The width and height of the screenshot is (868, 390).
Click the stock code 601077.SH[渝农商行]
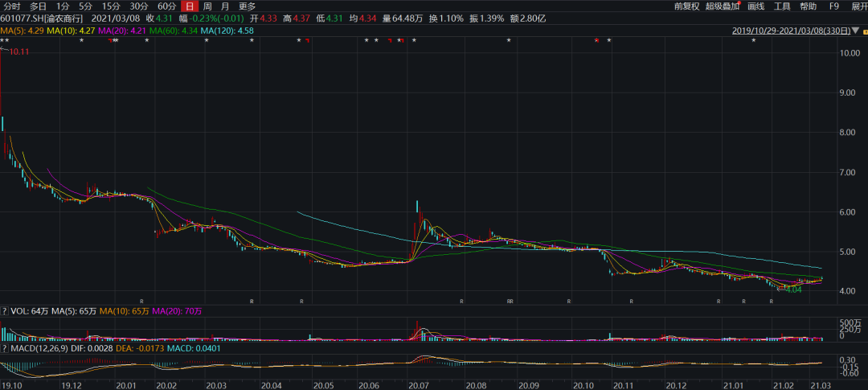42,18
